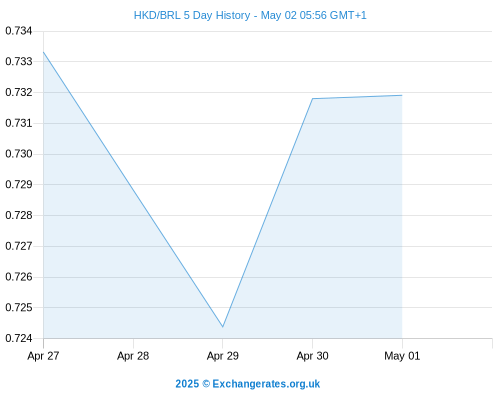This screenshot has width=495, height=400.
Task: Select the Apr 28 x-axis label
Action: coord(133,356)
